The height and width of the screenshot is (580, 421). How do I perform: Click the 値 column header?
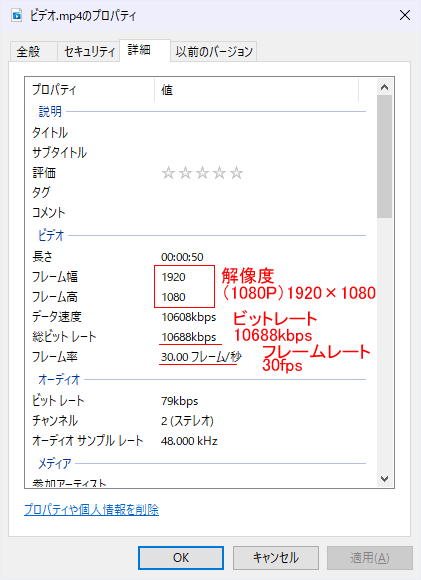[256, 90]
